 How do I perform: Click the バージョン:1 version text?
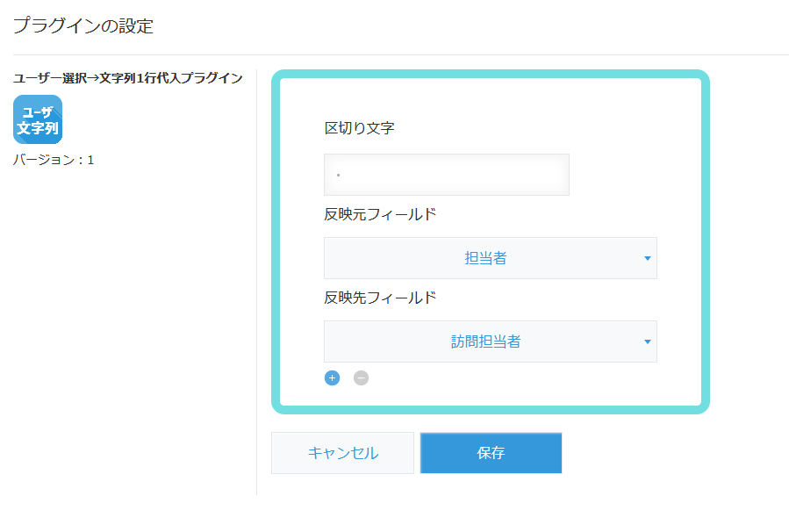coord(54,160)
